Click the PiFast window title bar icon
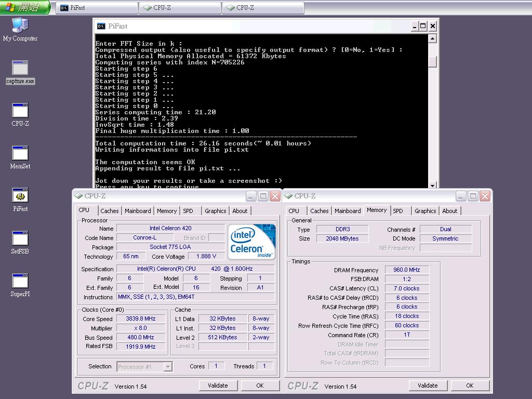 101,26
